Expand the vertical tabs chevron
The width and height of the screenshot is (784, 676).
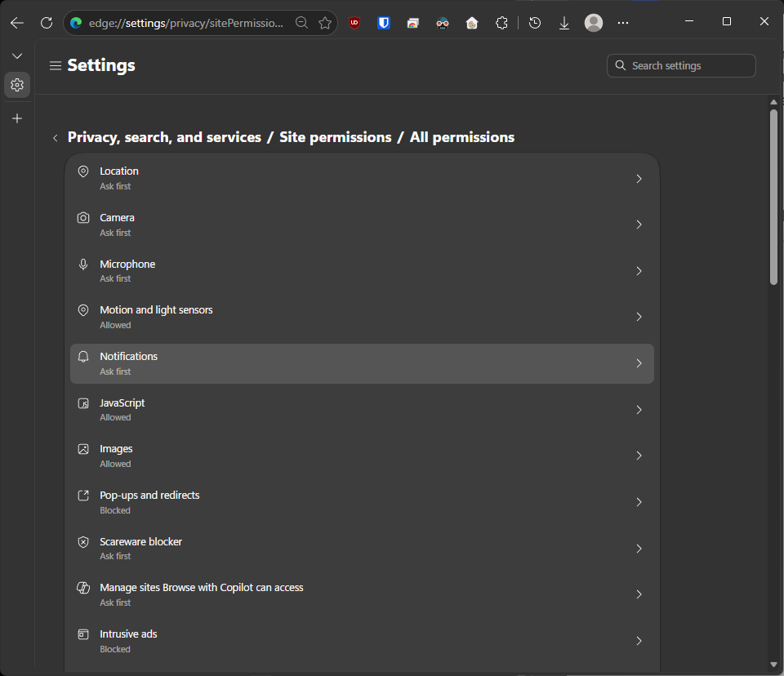[x=17, y=56]
